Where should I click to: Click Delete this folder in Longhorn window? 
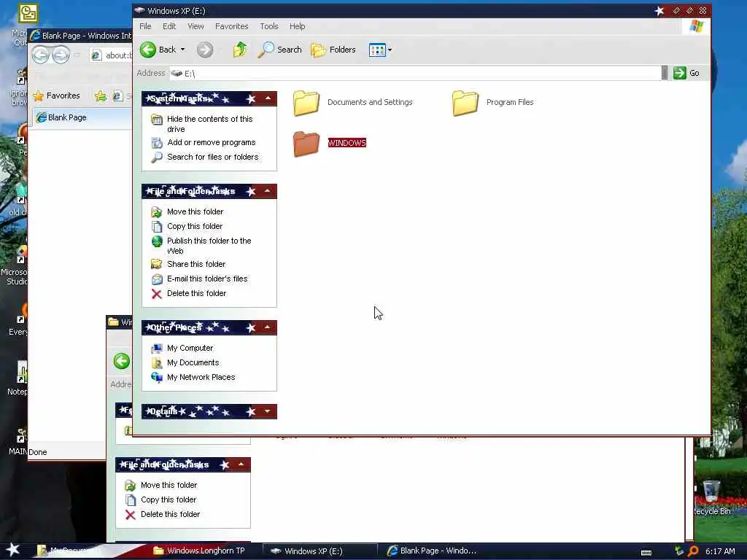pyautogui.click(x=170, y=514)
